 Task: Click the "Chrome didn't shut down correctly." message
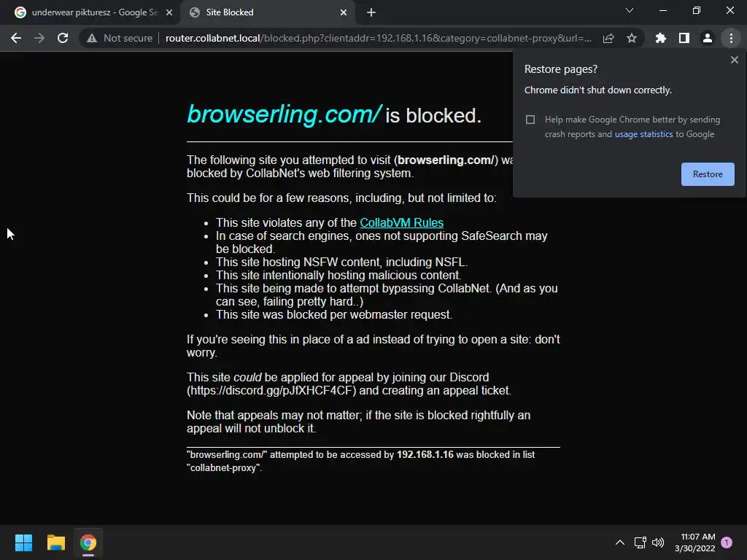click(x=598, y=90)
